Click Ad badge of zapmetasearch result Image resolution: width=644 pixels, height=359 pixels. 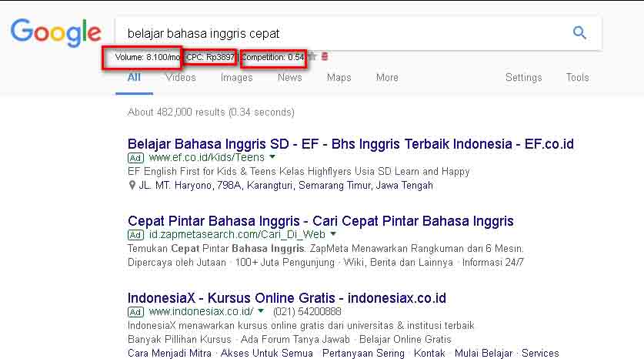(x=135, y=235)
